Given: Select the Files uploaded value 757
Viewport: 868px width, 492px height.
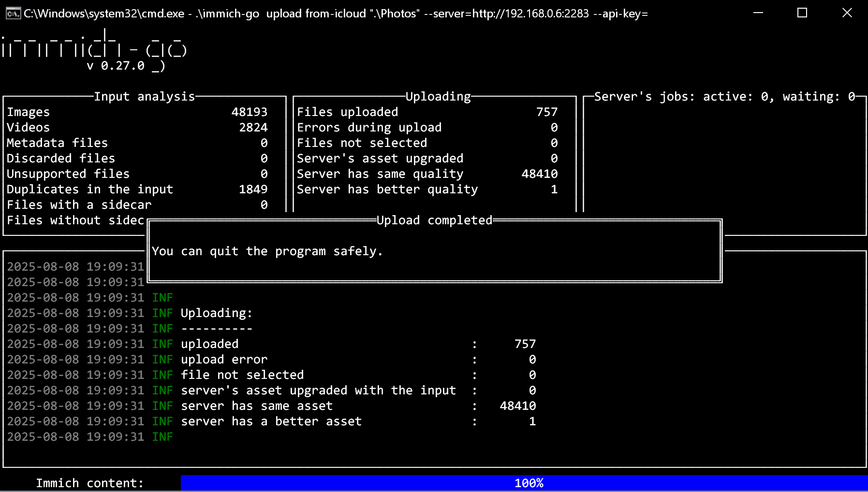Looking at the screenshot, I should 547,112.
